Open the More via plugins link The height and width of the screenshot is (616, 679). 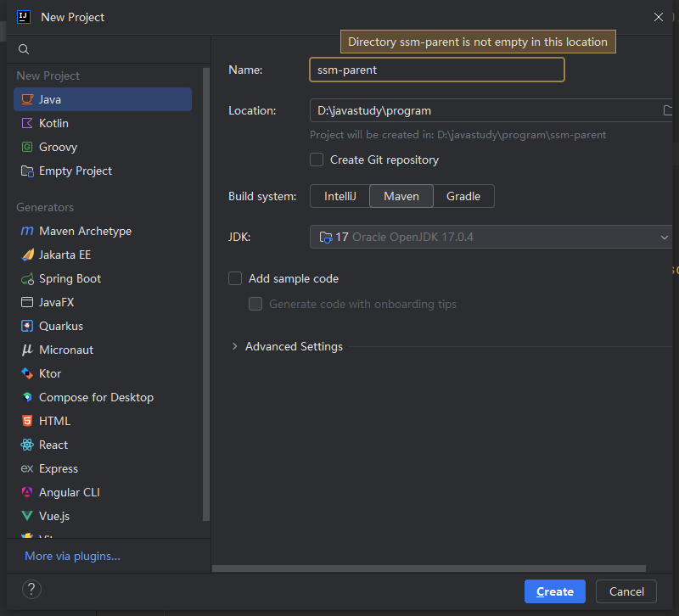[x=72, y=556]
